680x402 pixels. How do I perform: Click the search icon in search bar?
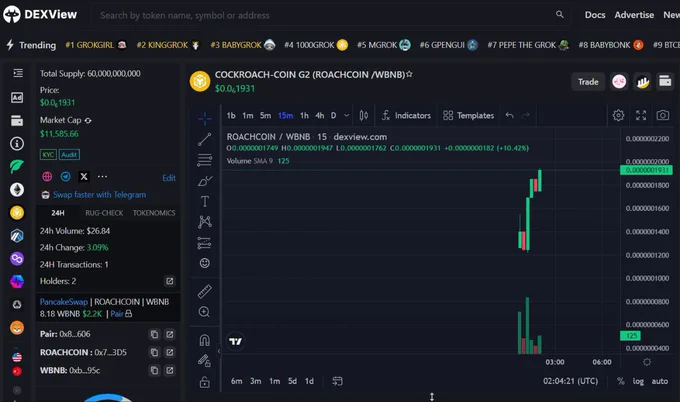pyautogui.click(x=560, y=15)
